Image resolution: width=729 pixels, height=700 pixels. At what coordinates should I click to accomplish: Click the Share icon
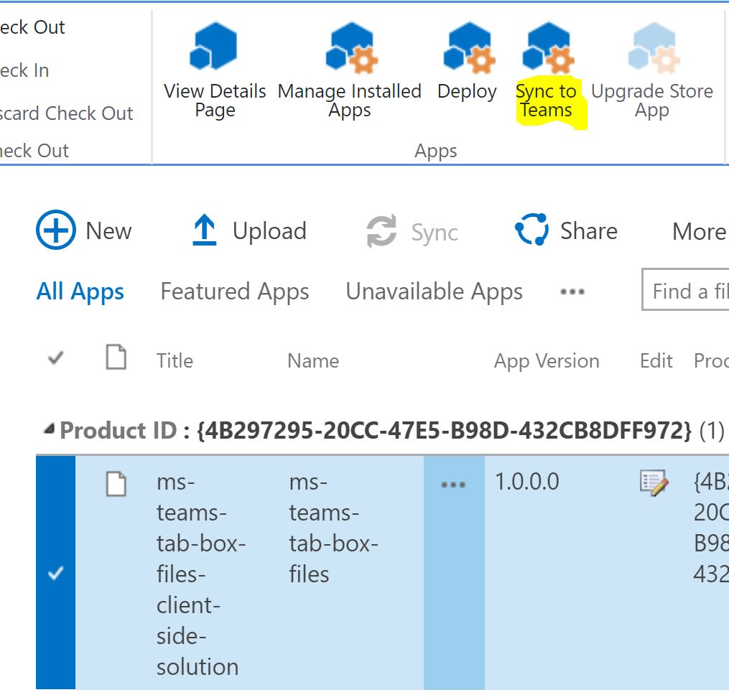pyautogui.click(x=532, y=230)
